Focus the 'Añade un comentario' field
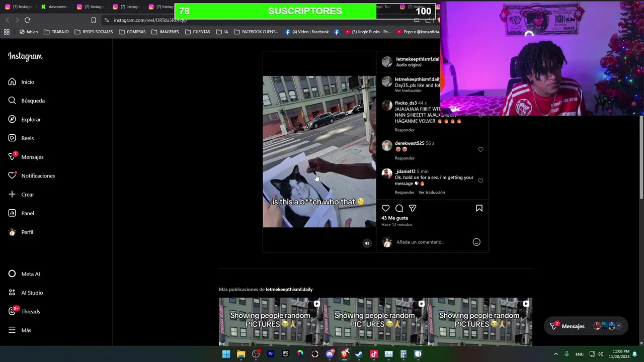644x362 pixels. click(x=421, y=242)
